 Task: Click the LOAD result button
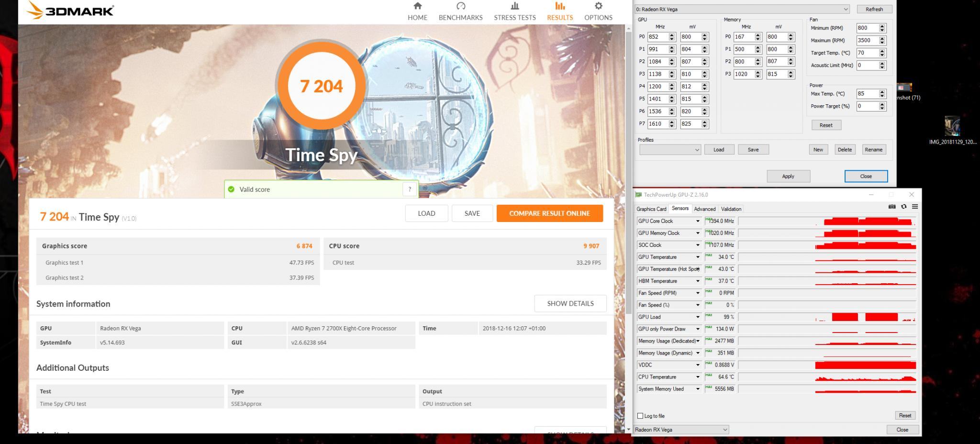426,213
